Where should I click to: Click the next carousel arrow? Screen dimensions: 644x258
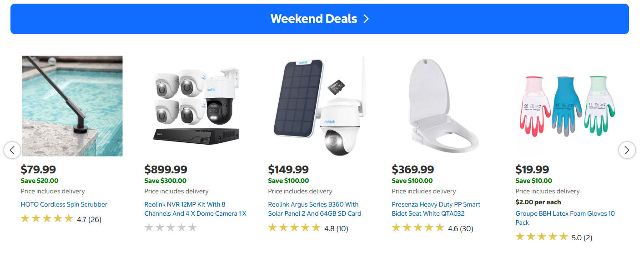(x=627, y=150)
